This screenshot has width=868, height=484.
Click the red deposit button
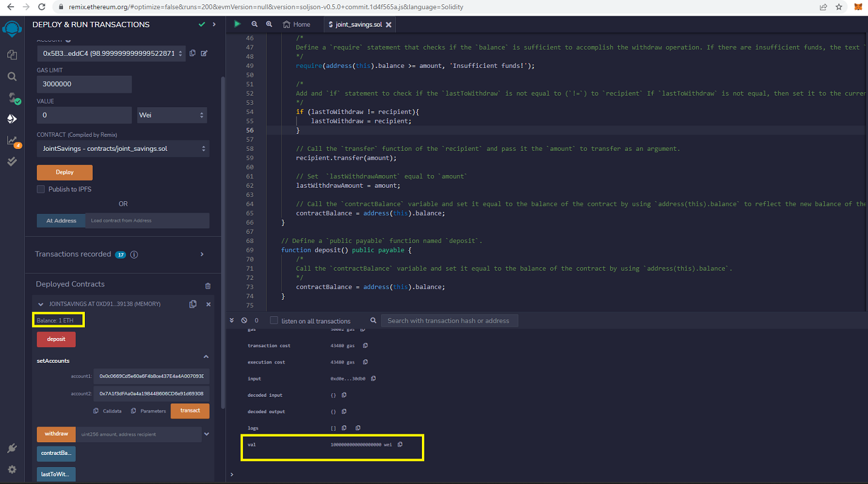pyautogui.click(x=56, y=339)
